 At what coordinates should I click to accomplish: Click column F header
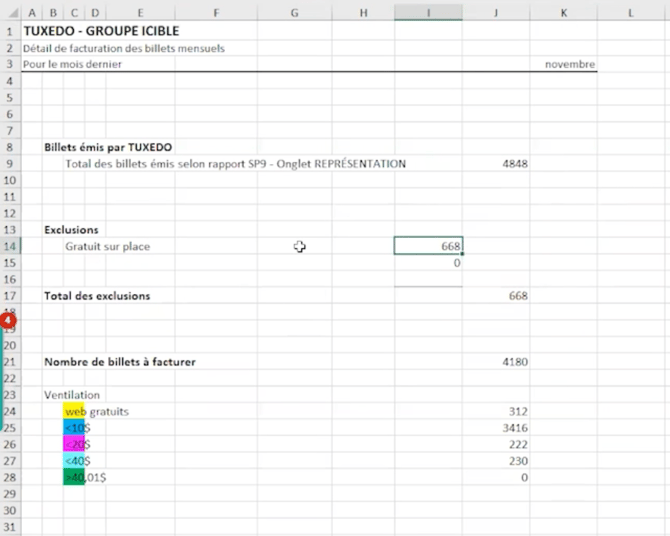click(x=216, y=13)
